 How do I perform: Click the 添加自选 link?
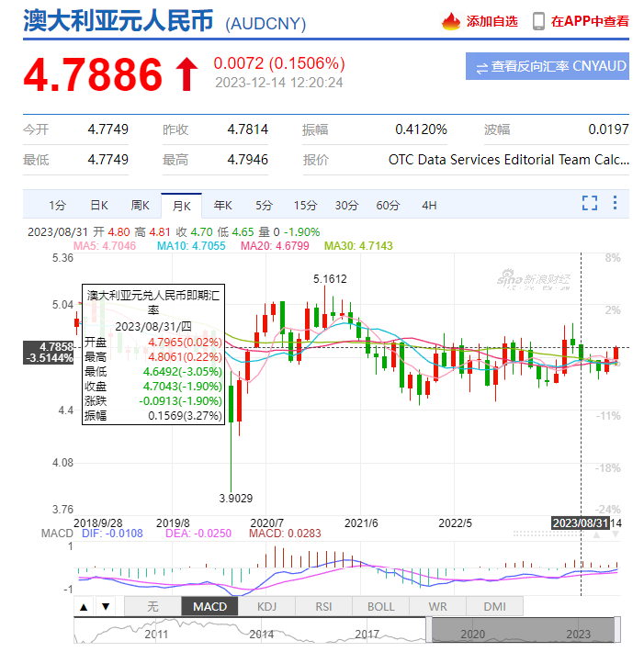coord(491,21)
